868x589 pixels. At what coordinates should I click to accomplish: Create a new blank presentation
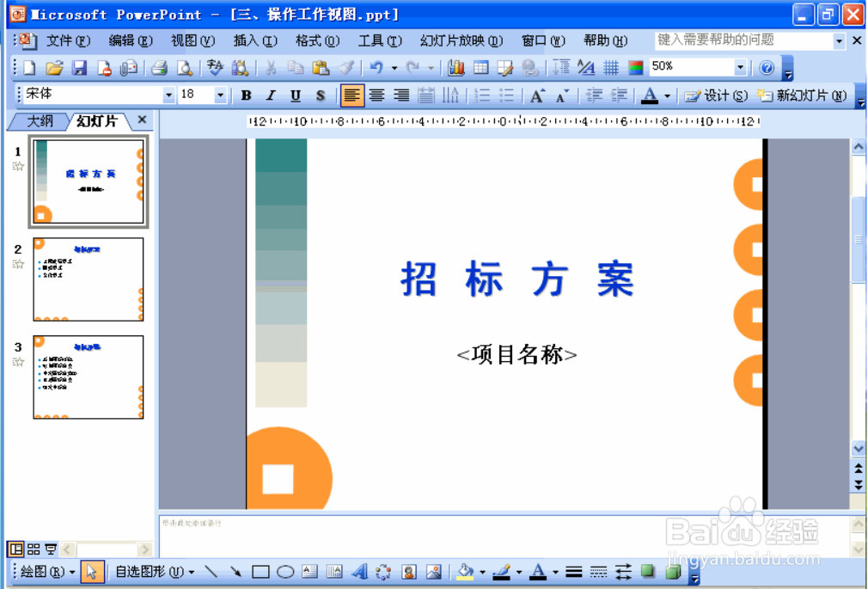(x=29, y=68)
